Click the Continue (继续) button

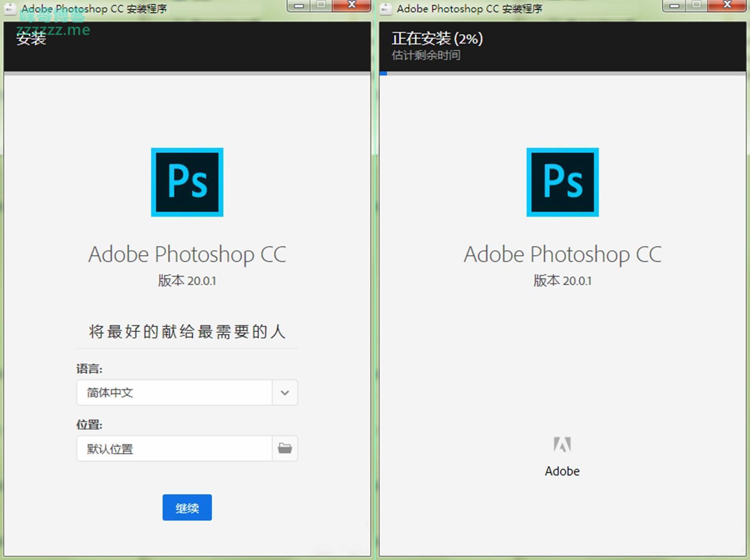tap(187, 507)
